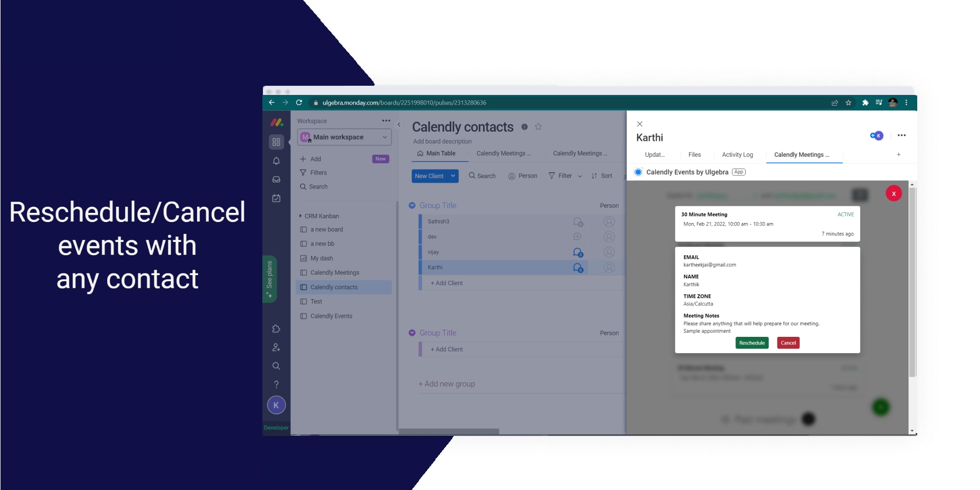Show board info icon next to title
980x490 pixels.
point(524,127)
